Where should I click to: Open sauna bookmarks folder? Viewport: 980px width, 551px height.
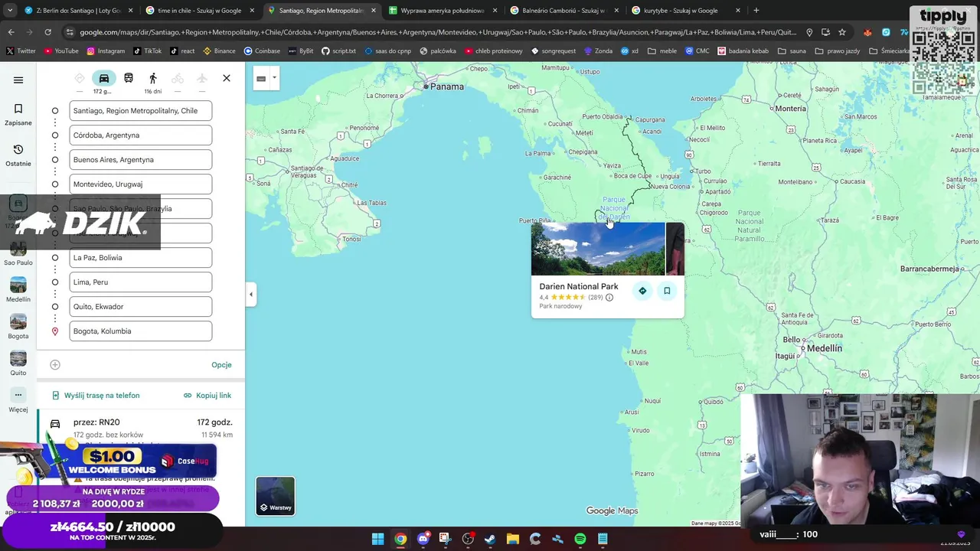(792, 51)
